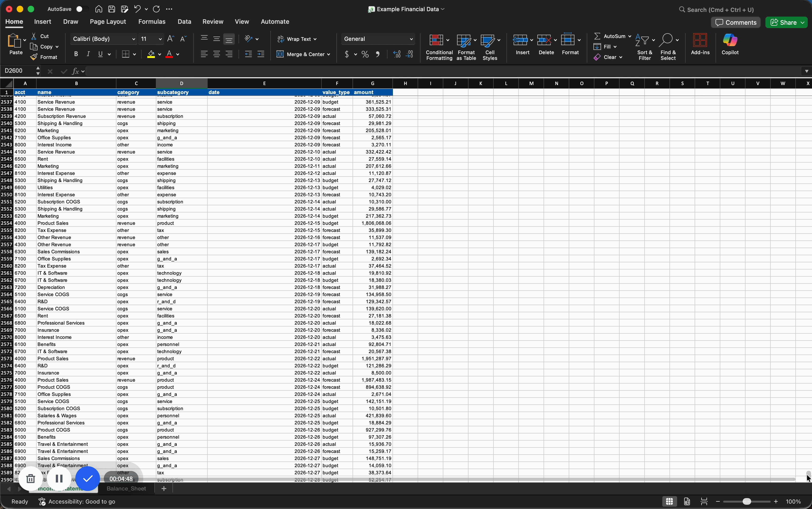The width and height of the screenshot is (812, 509).
Task: Click the green Share button
Action: tap(786, 23)
